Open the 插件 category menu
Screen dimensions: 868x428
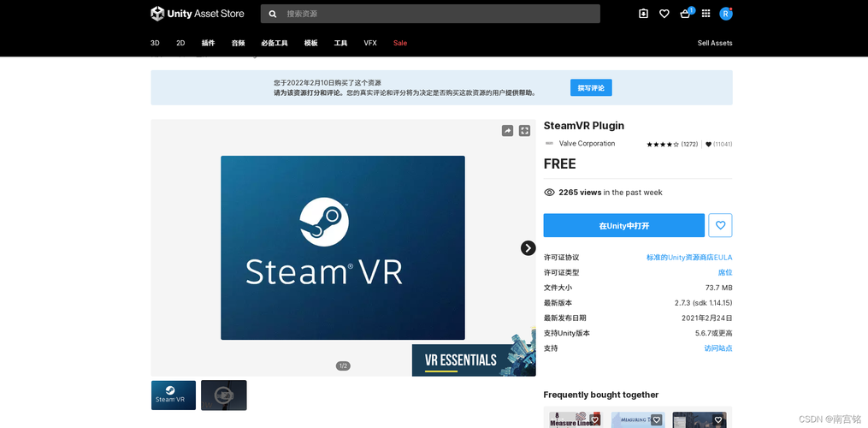click(208, 43)
